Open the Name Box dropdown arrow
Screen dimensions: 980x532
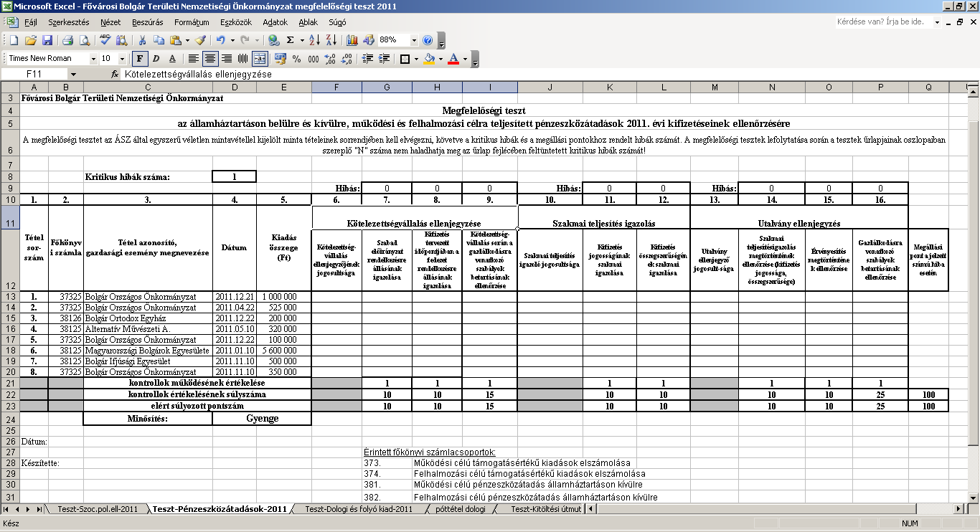(73, 75)
